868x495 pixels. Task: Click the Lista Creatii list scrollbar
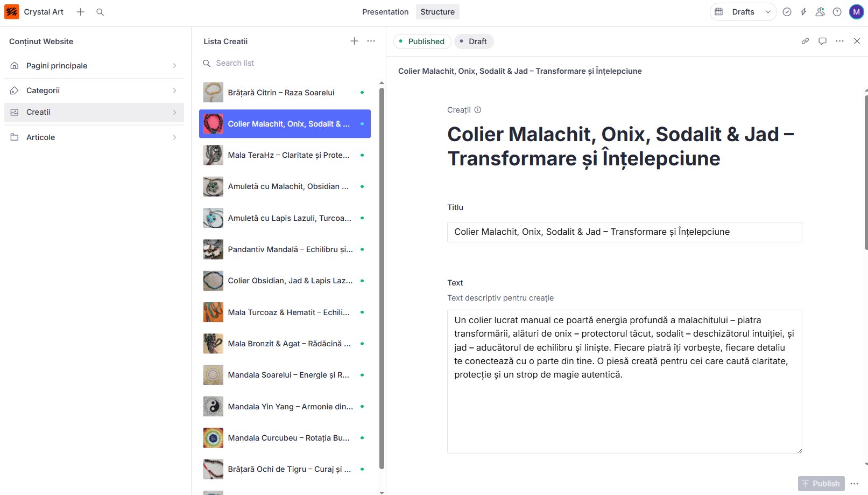coord(382,278)
